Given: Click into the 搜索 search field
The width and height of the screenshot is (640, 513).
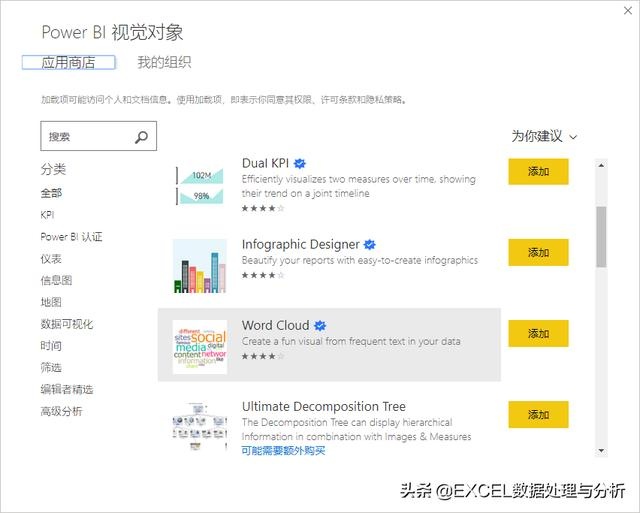Looking at the screenshot, I should click(98, 136).
